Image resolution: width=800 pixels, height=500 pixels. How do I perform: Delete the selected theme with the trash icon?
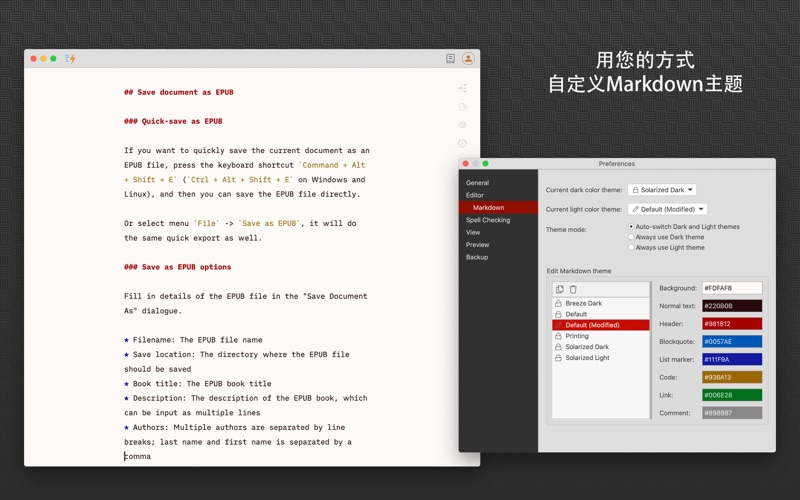click(573, 289)
